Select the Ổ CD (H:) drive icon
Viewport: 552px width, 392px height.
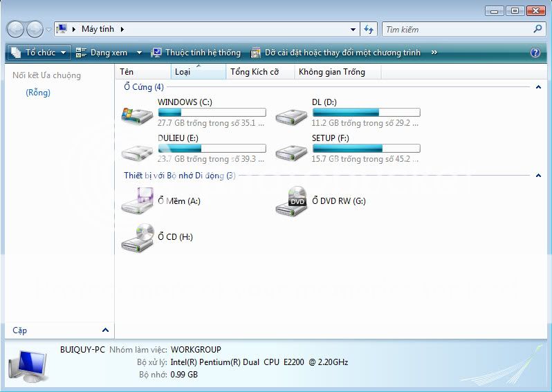pos(137,237)
